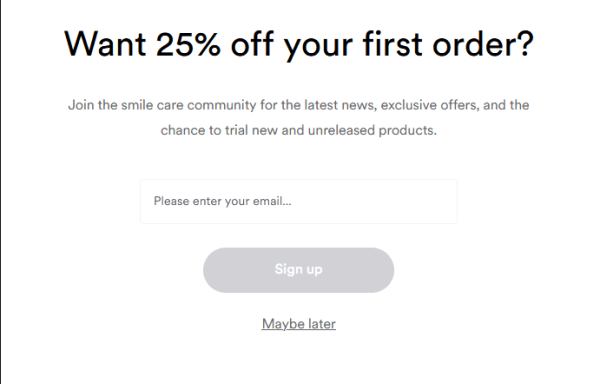Screen dimensions: 600x384
Task: Click the 'Sign up' label on the pill button
Action: point(298,270)
